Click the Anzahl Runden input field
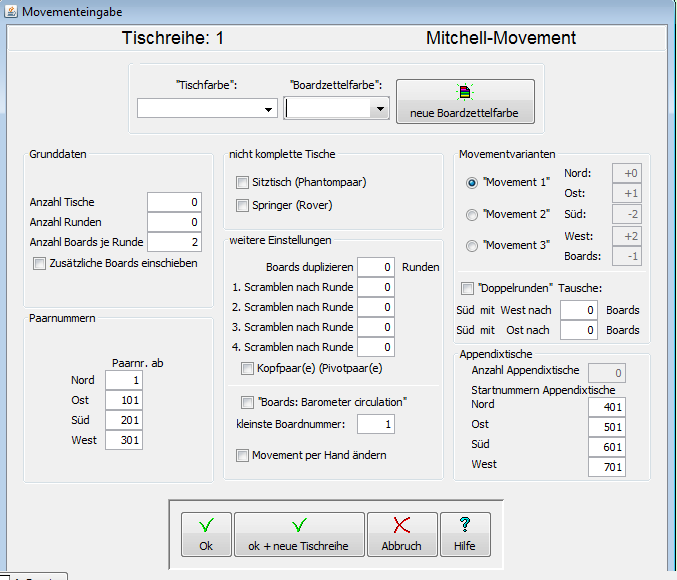 pyautogui.click(x=174, y=222)
